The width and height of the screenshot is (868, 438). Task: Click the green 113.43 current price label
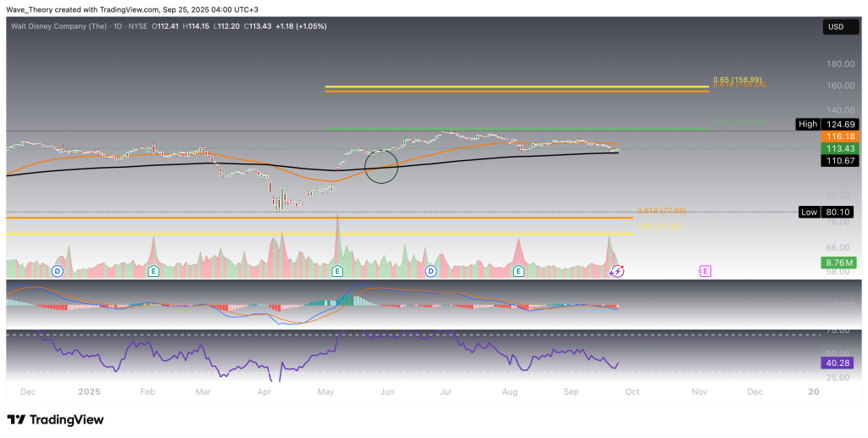pos(840,148)
